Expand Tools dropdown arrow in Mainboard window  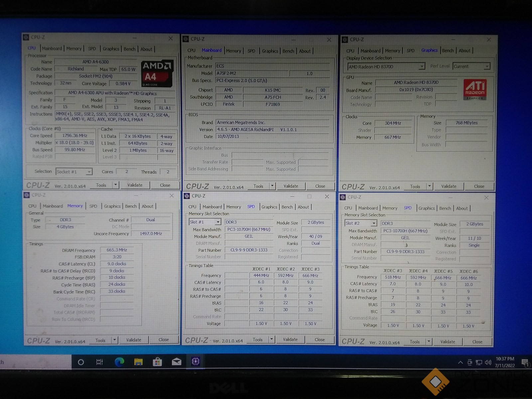pyautogui.click(x=272, y=186)
